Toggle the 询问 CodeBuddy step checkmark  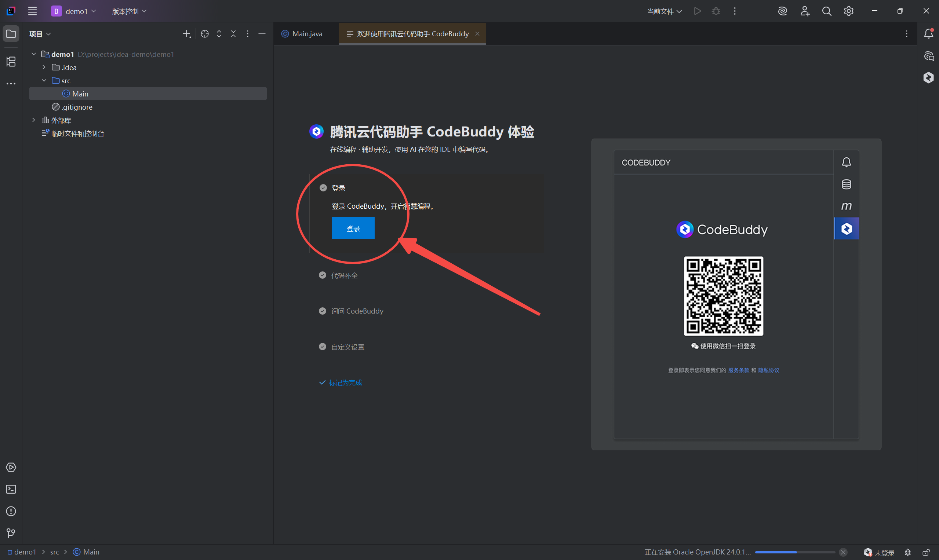[x=323, y=311]
